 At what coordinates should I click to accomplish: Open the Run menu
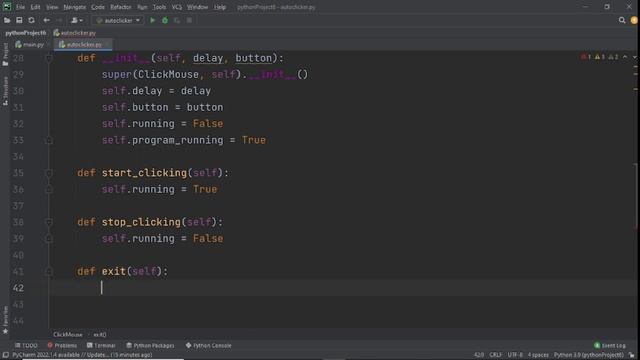[x=142, y=7]
